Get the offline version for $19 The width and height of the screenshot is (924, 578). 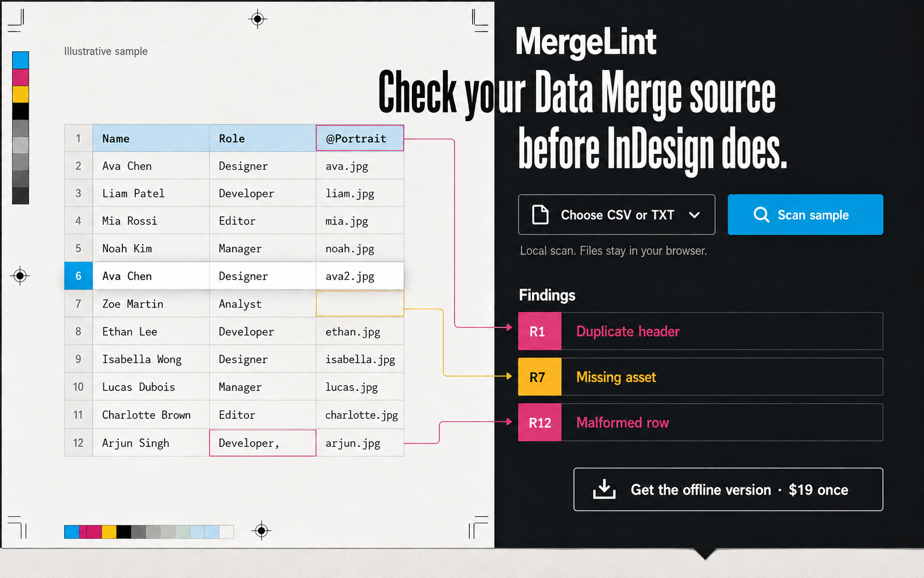[x=728, y=489]
